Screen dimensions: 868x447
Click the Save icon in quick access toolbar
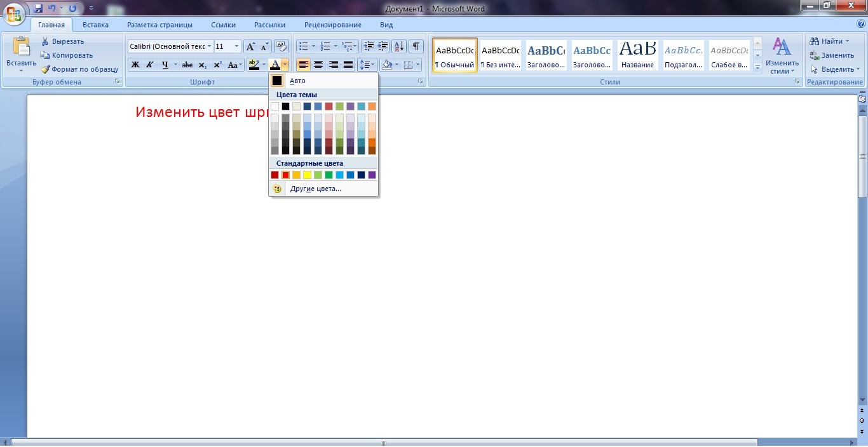(38, 9)
